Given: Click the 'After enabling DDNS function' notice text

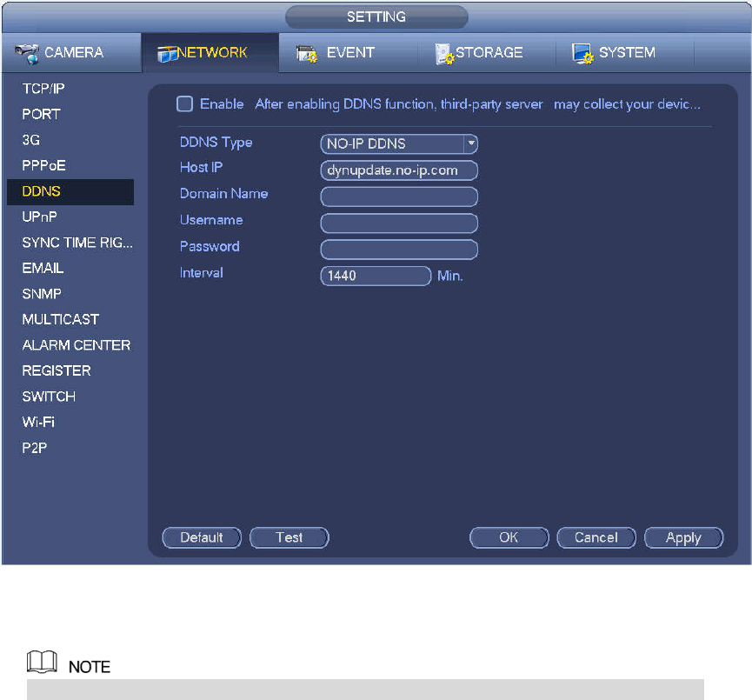Looking at the screenshot, I should pyautogui.click(x=477, y=104).
